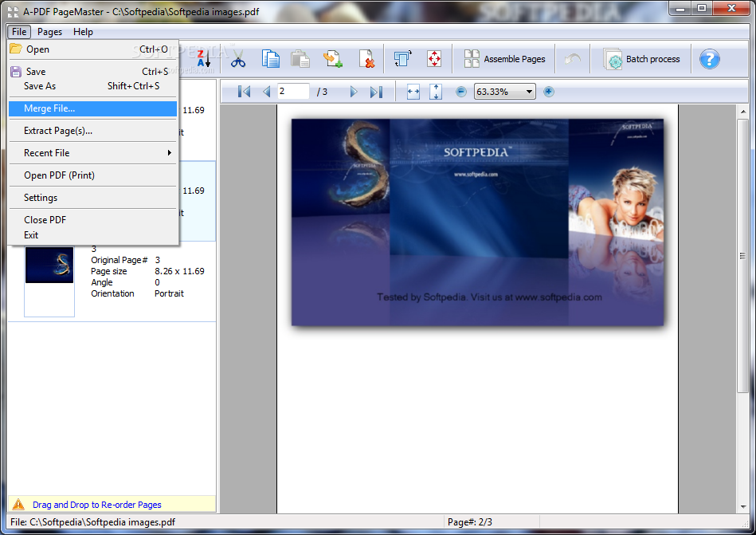Choose Open PDF (Print) menu item
The height and width of the screenshot is (535, 756).
click(x=92, y=175)
